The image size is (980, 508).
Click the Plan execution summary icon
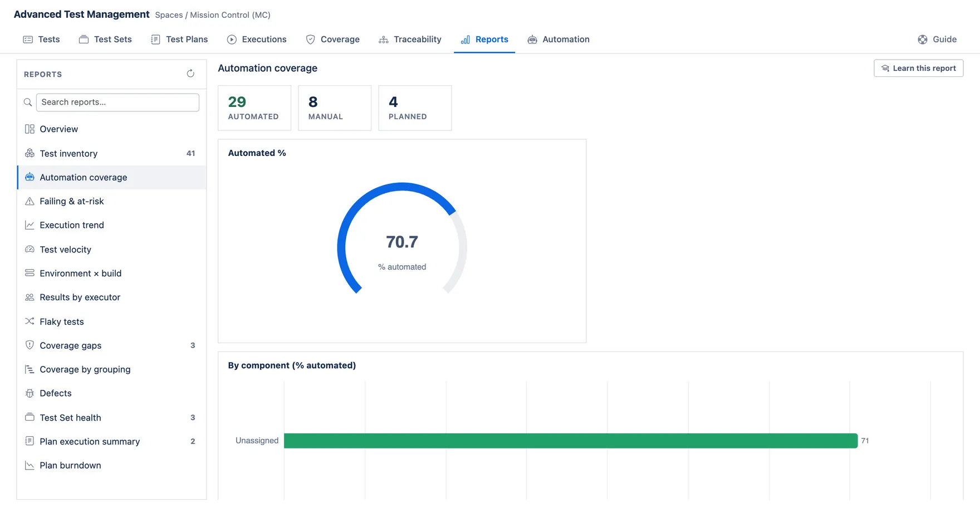coord(30,441)
